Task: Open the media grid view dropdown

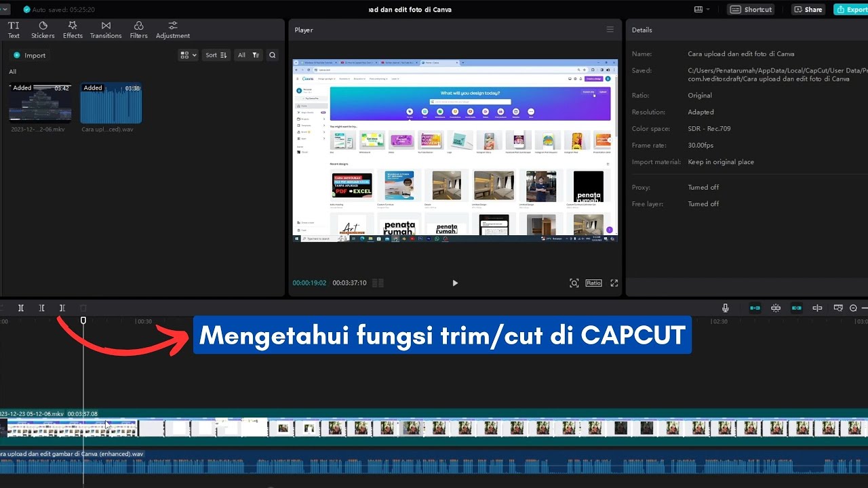Action: (x=188, y=55)
